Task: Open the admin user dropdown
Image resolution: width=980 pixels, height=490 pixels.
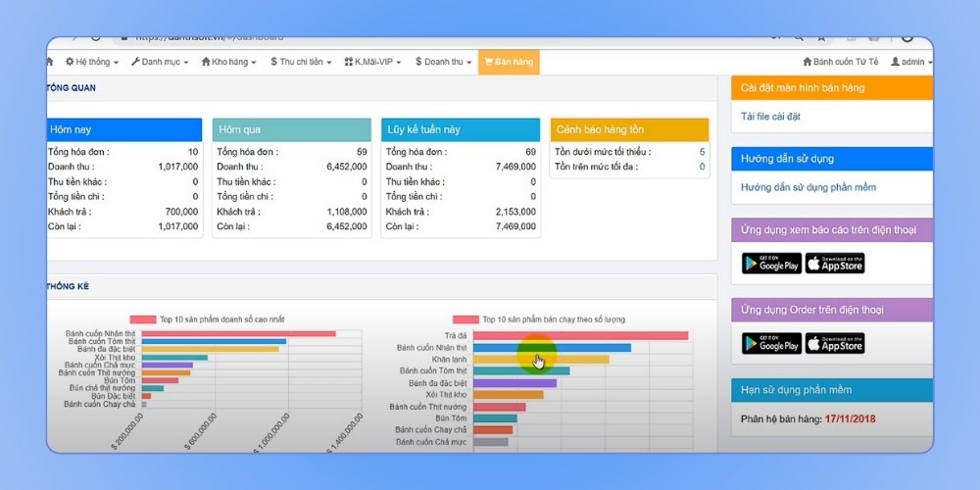Action: coord(910,62)
